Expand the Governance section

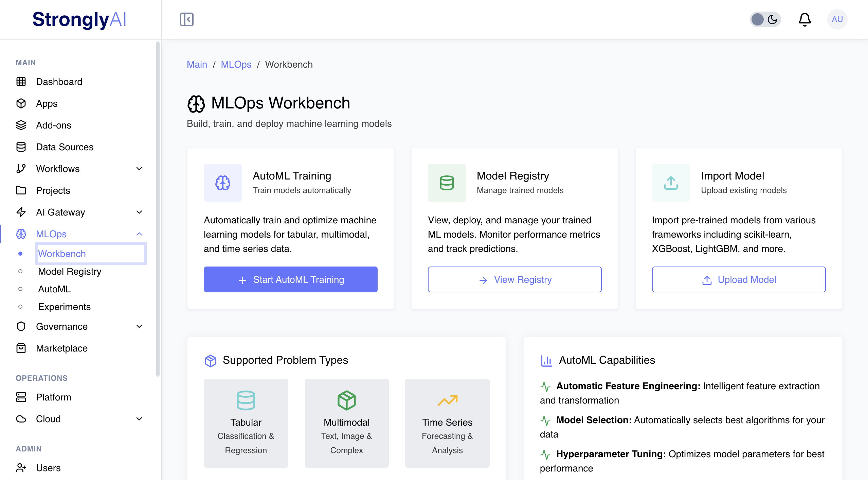tap(139, 326)
